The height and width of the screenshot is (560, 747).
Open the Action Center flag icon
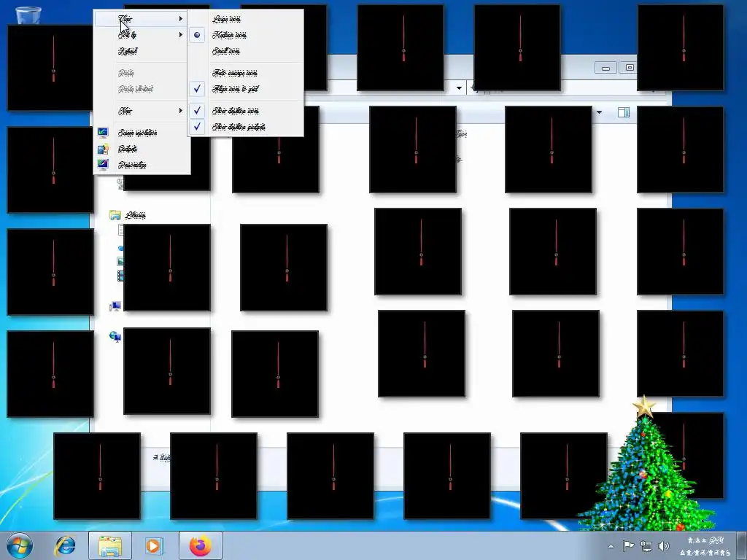[628, 545]
